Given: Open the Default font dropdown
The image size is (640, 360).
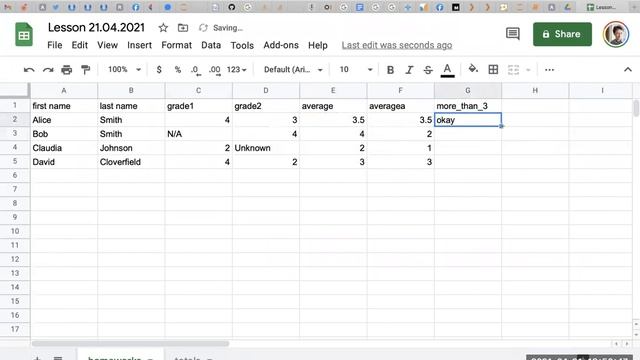Looking at the screenshot, I should [x=293, y=70].
